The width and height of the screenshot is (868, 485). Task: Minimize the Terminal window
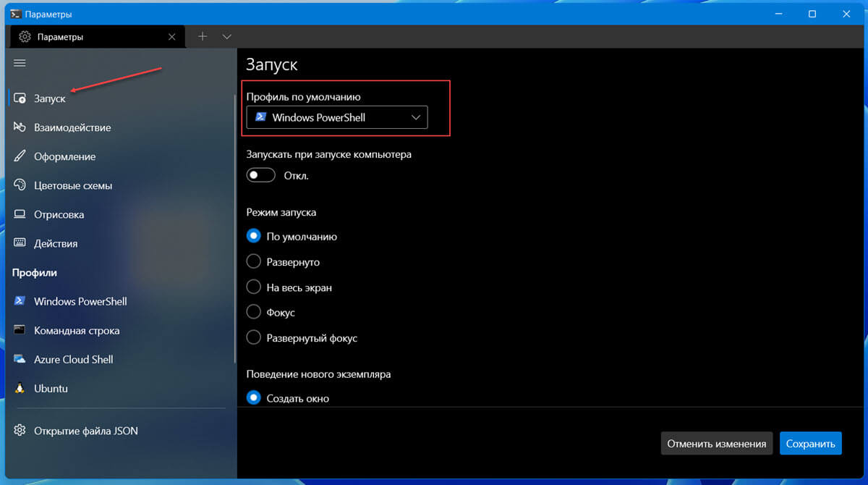(779, 14)
